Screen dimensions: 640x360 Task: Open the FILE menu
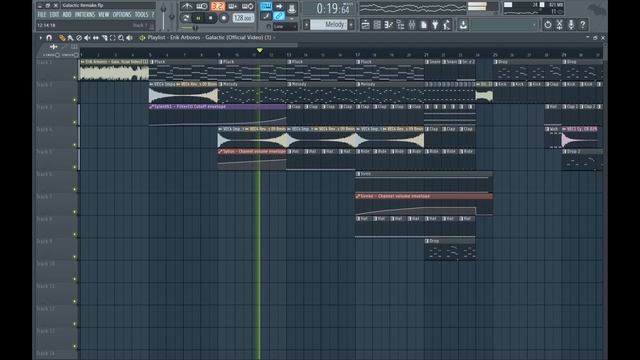click(x=42, y=15)
